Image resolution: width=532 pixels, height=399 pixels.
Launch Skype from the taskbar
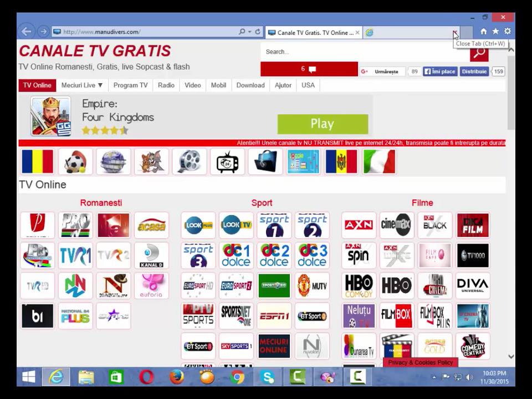(267, 377)
